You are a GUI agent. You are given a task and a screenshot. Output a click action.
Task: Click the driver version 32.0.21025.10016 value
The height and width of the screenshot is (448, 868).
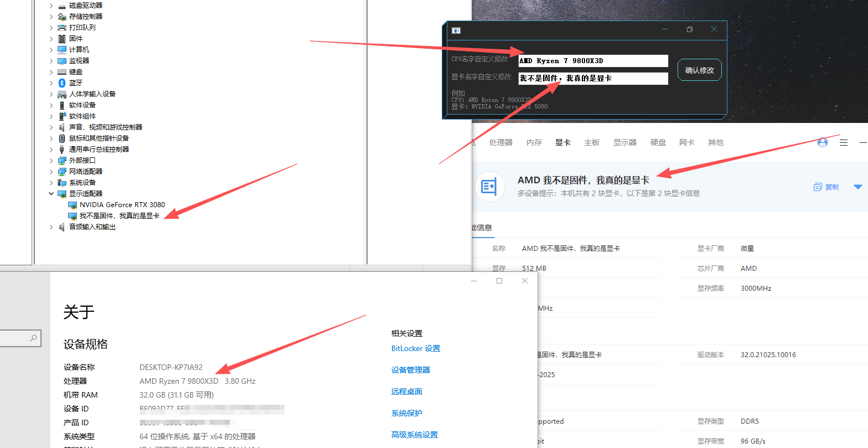point(768,355)
